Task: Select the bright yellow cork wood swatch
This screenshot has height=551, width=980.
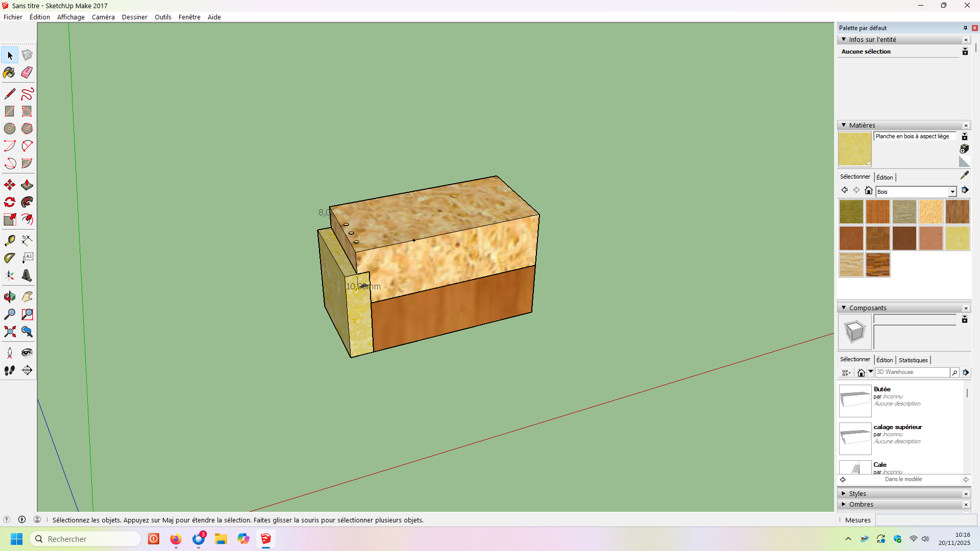Action: (957, 238)
